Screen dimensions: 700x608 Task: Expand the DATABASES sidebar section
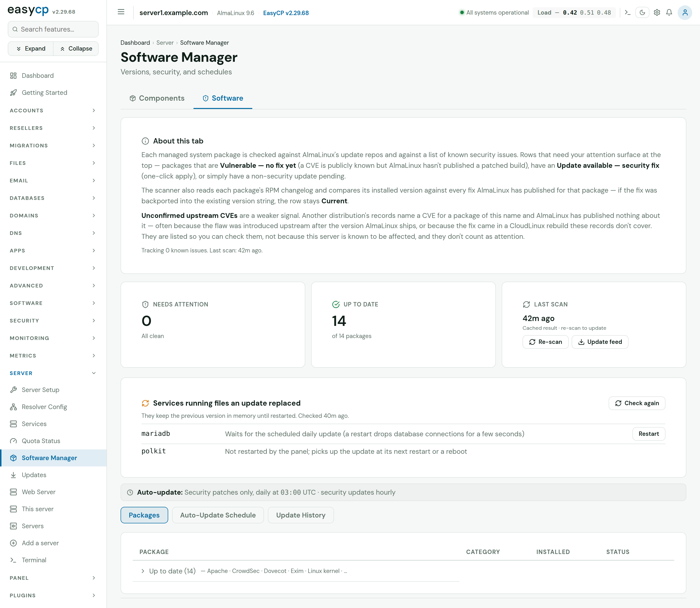[53, 198]
